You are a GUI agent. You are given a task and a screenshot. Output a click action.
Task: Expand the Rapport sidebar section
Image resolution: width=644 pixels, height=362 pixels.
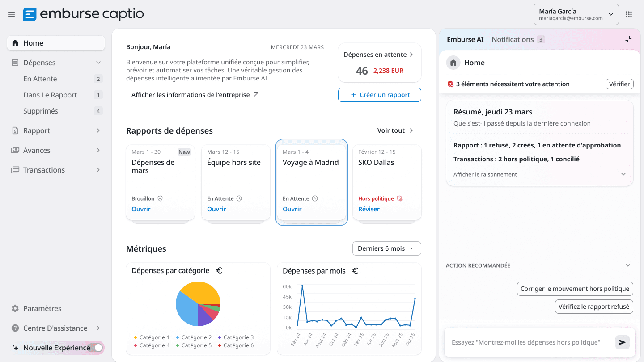[x=98, y=130]
